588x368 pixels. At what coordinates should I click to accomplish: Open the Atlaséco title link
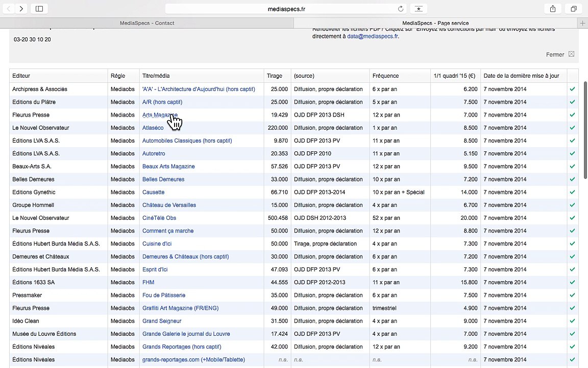[x=153, y=128]
